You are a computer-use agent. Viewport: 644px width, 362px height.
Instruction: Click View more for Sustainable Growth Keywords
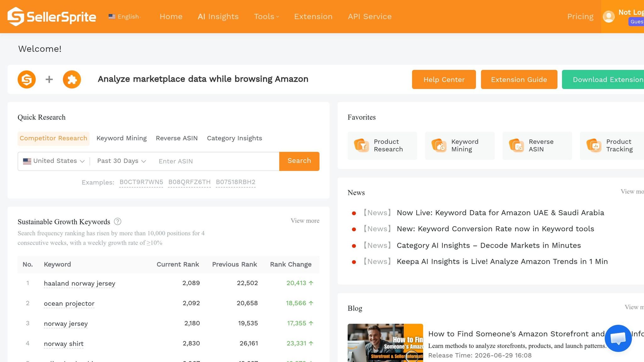point(305,221)
